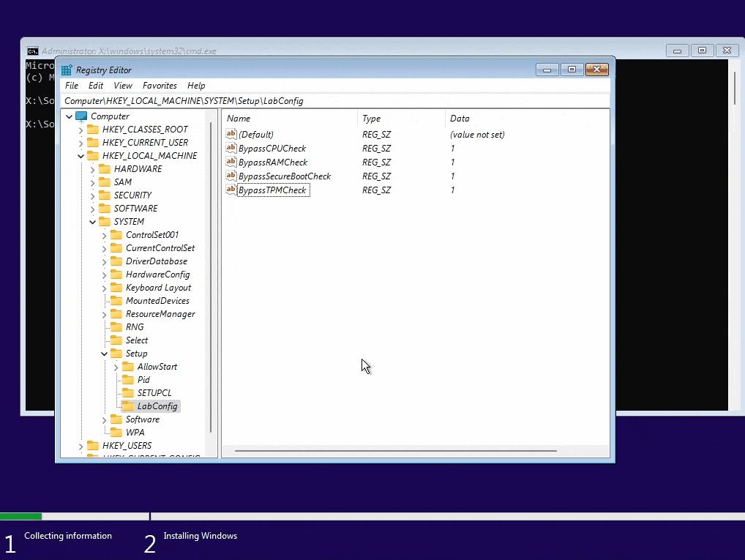Minimize the Registry Editor window
The width and height of the screenshot is (745, 560).
(x=547, y=70)
